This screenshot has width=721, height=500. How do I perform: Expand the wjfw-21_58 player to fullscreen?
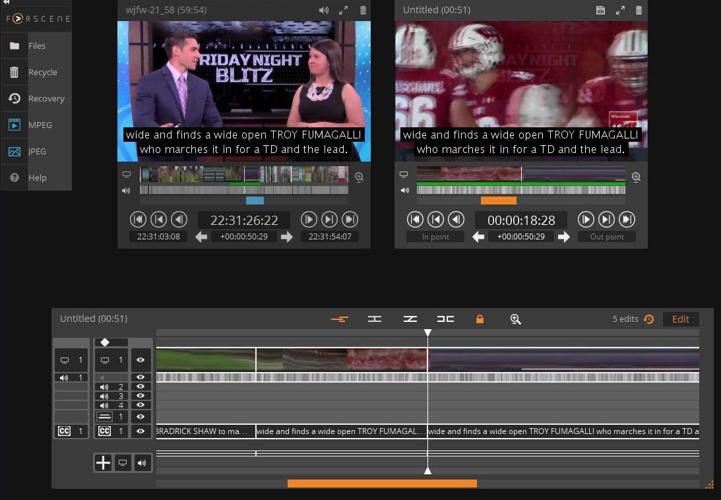pos(343,10)
